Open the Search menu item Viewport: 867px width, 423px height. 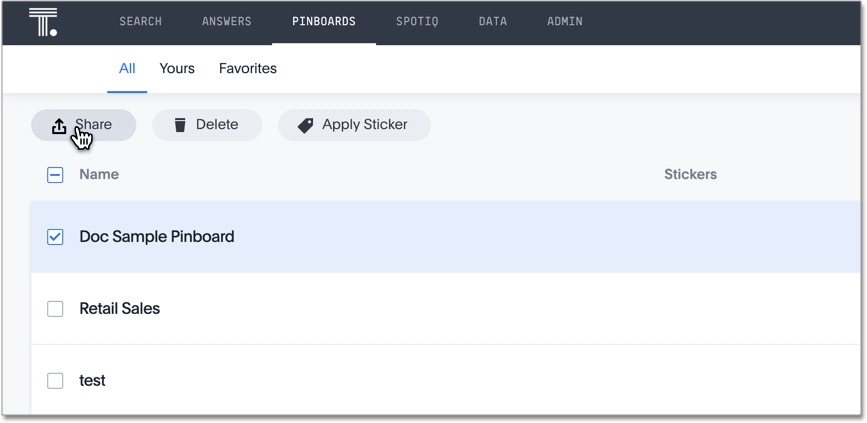140,22
